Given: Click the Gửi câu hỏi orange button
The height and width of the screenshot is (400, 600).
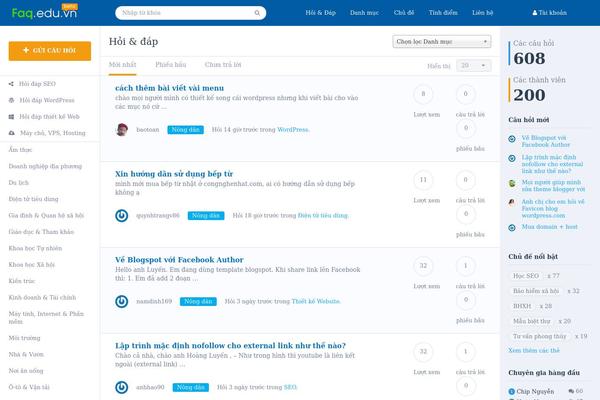Looking at the screenshot, I should pos(50,51).
